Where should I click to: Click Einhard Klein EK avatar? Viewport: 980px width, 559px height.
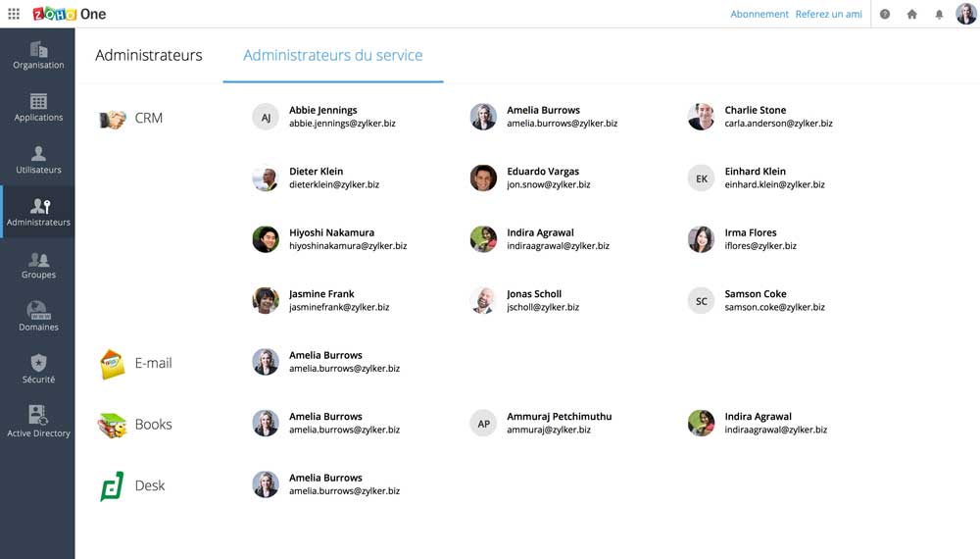click(x=702, y=178)
